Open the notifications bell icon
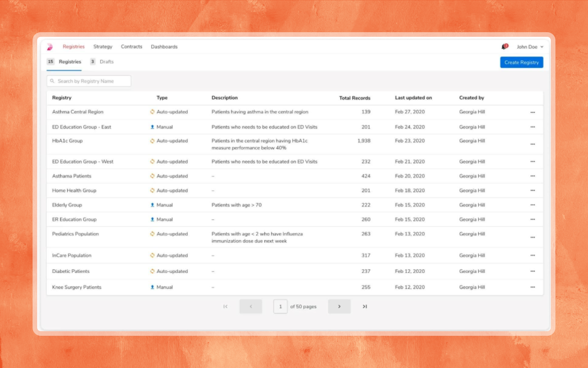This screenshot has height=368, width=588. click(504, 47)
